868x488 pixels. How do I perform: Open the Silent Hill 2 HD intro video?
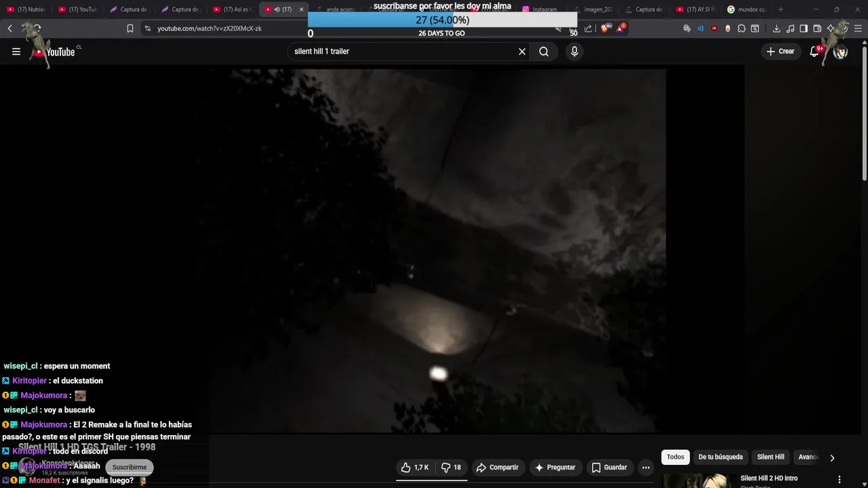769,479
